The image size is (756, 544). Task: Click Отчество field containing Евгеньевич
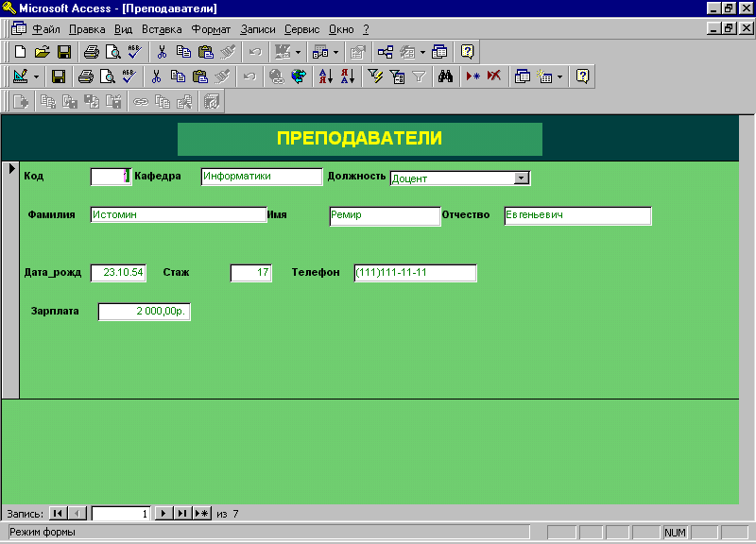pyautogui.click(x=577, y=215)
